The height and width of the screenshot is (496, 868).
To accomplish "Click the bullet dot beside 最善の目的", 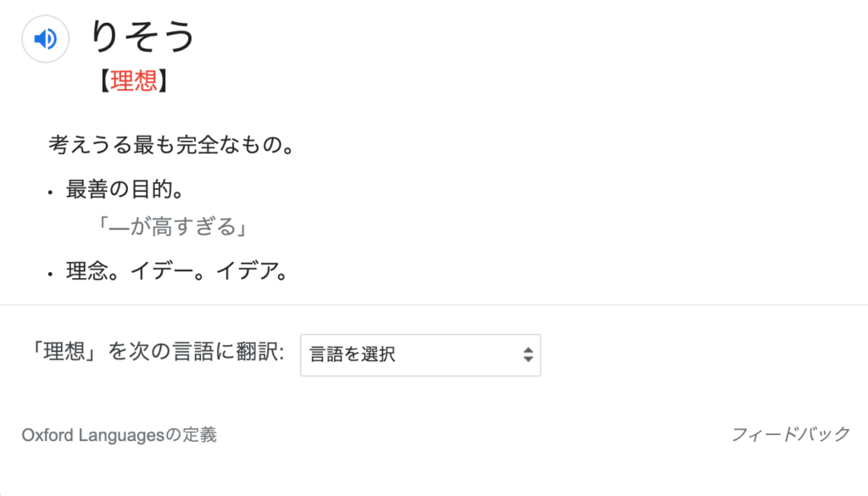I will pos(50,192).
